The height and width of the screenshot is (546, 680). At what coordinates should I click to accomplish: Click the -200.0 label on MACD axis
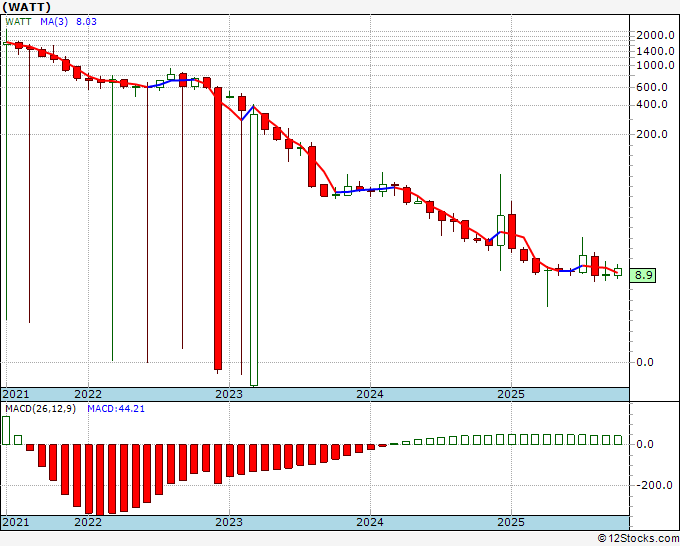[x=654, y=485]
